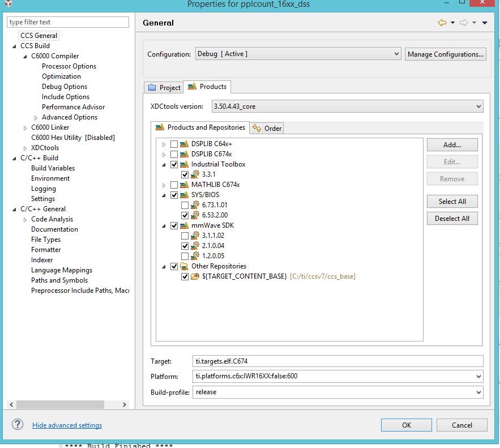Expand the Code Analysis node
The image size is (500, 448).
(25, 220)
